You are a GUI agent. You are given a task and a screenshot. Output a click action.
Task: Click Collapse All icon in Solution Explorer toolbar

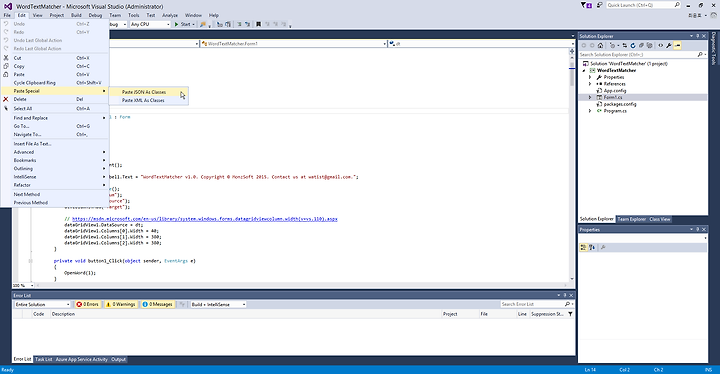(x=641, y=45)
